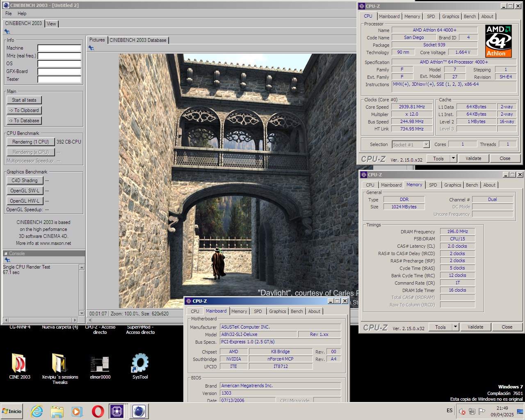Run OpenGL HW-L benchmark

click(x=25, y=201)
